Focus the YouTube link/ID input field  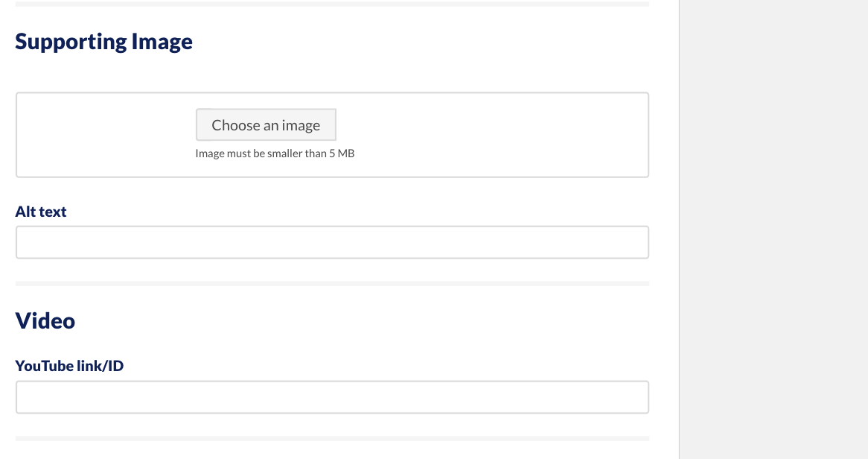[332, 397]
